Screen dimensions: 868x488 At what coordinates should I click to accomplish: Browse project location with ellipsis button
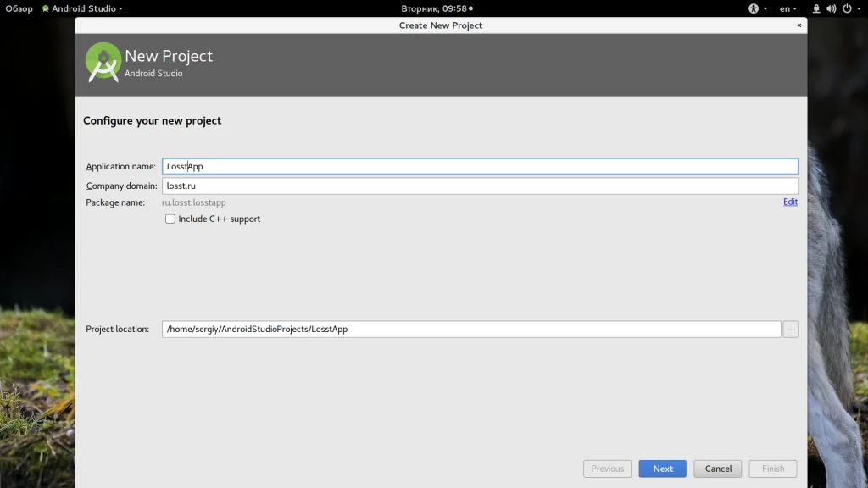tap(791, 330)
